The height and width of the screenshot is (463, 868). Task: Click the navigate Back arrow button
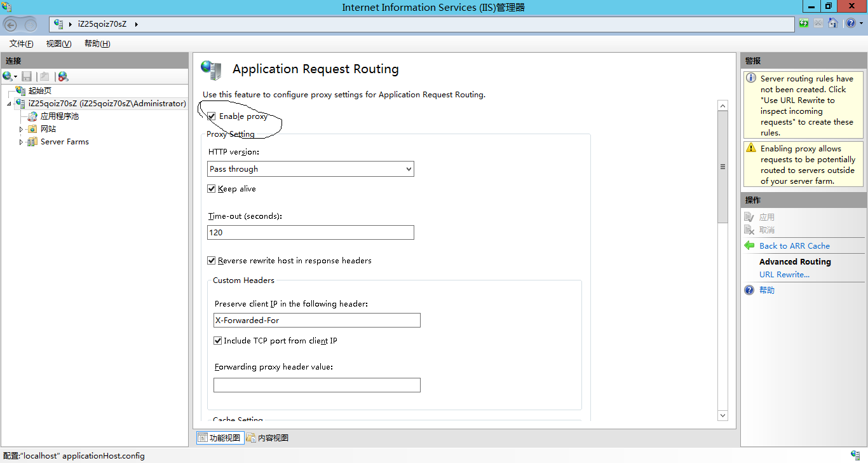pos(11,25)
